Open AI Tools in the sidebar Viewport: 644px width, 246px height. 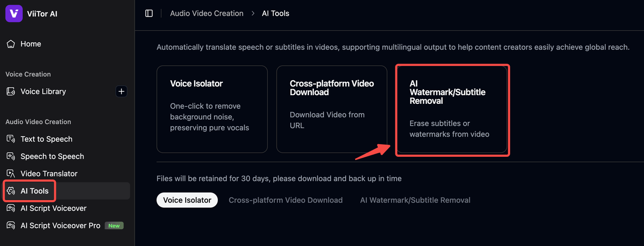point(34,191)
